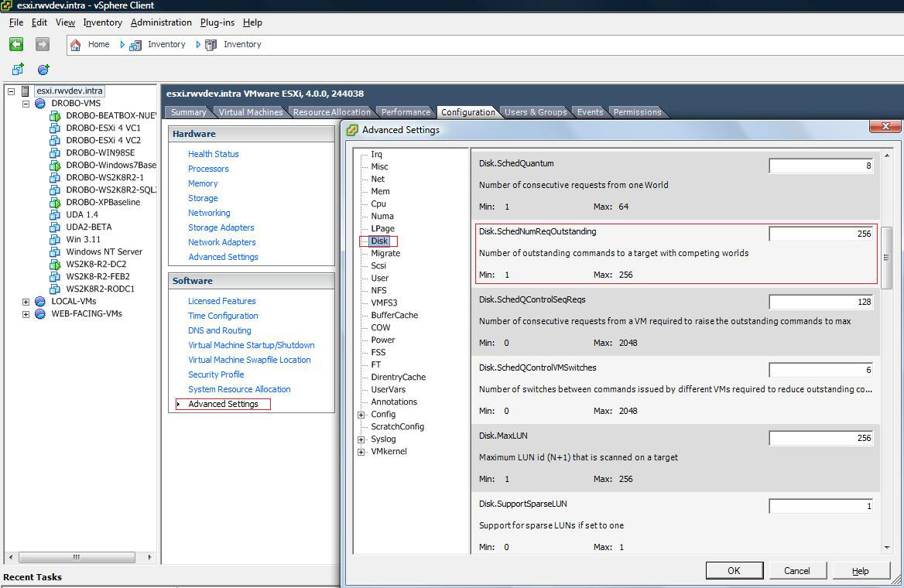Select the Win 3.11 virtual machine icon
904x588 pixels.
pyautogui.click(x=55, y=240)
